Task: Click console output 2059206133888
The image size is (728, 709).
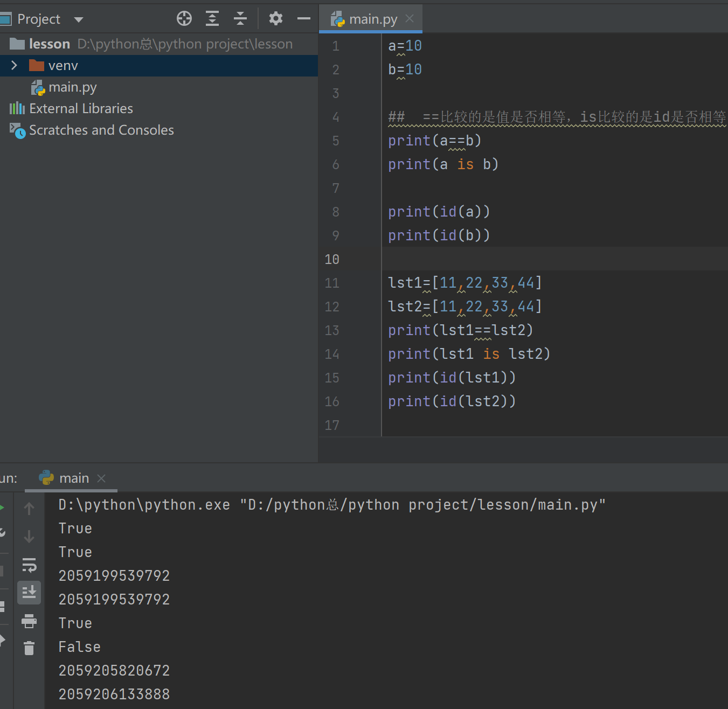Action: (114, 694)
